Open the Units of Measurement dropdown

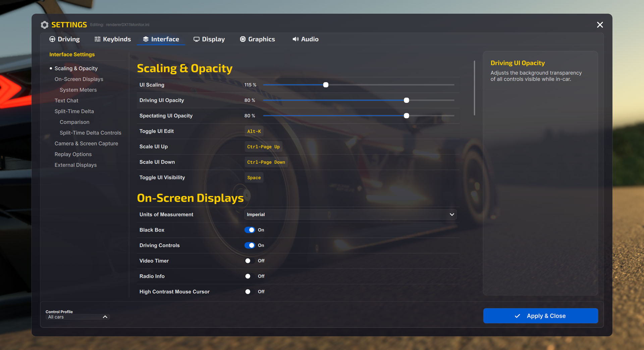350,214
